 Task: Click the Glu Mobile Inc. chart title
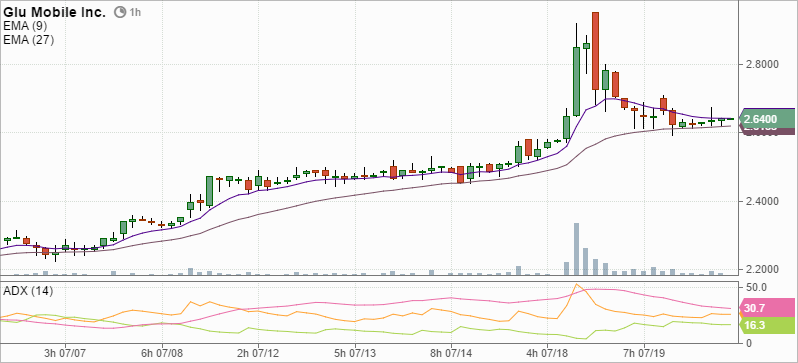pos(54,13)
